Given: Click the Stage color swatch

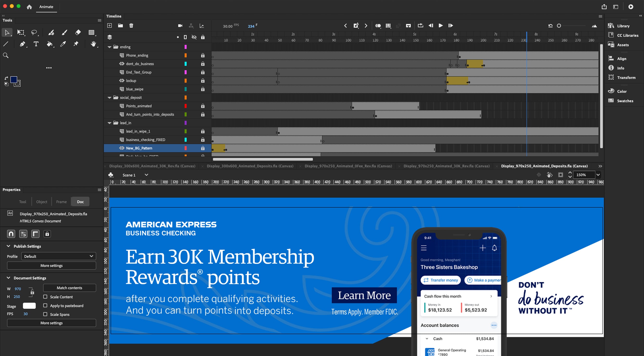Looking at the screenshot, I should [29, 306].
